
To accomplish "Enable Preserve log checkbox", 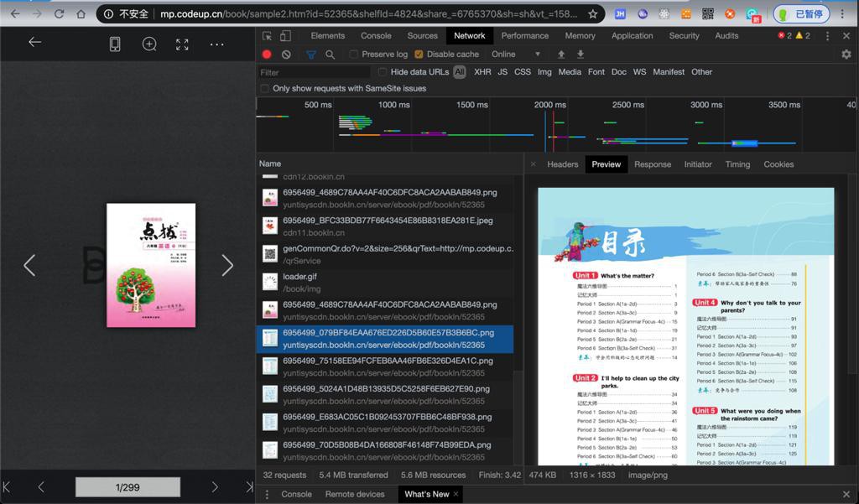I will [354, 55].
